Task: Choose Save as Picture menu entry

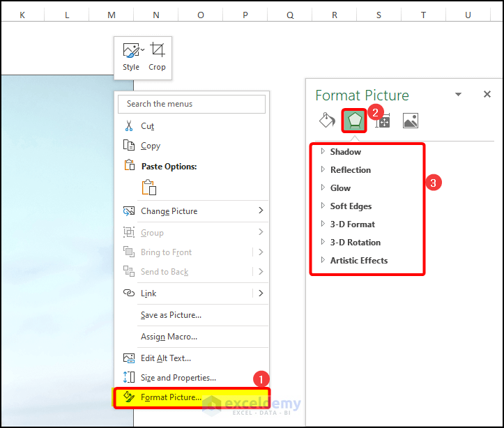Action: 192,315
